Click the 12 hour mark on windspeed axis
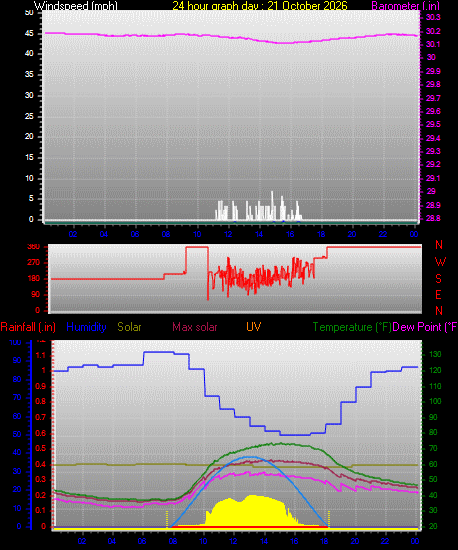Screen dimensions: 458x550 point(228,234)
